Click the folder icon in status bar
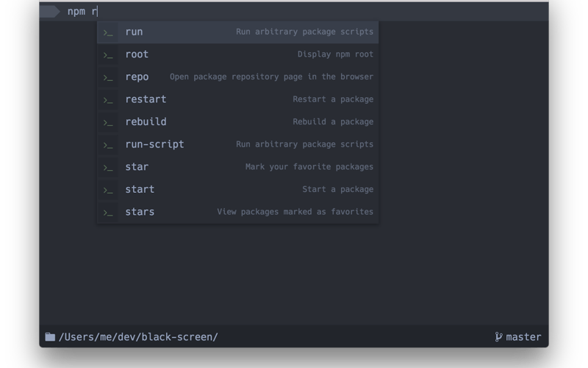 pos(50,337)
